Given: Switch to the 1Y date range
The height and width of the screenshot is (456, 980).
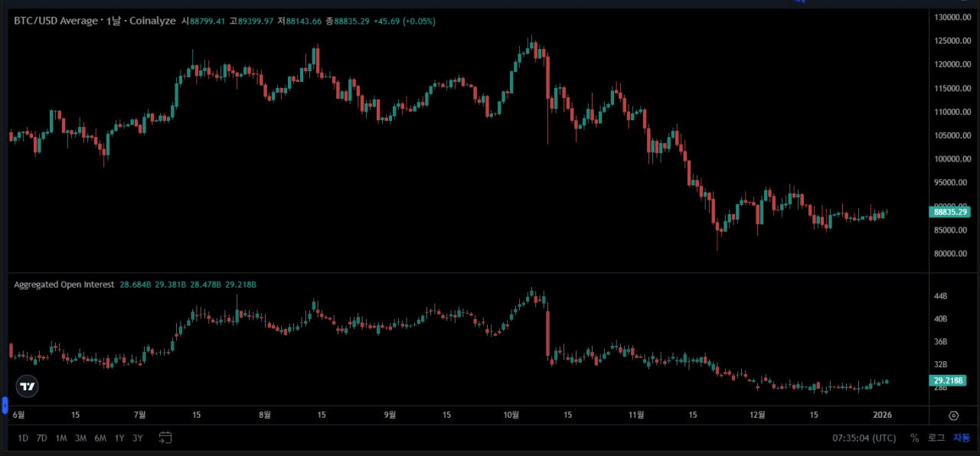Looking at the screenshot, I should 119,438.
